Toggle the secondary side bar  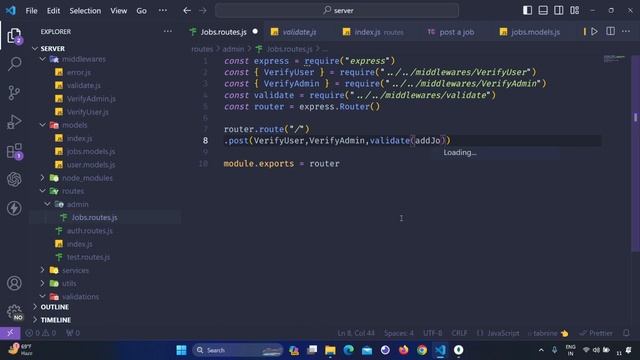click(x=559, y=10)
